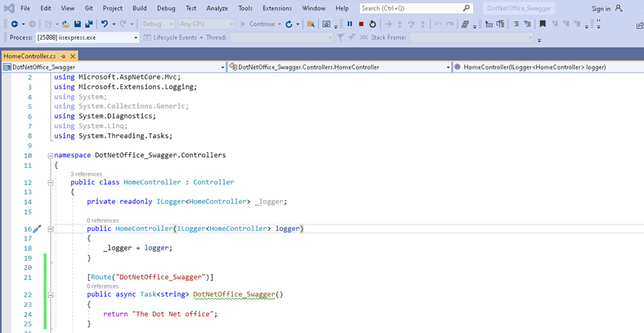This screenshot has width=644, height=333.
Task: Click the Continue debugging button
Action: pyautogui.click(x=258, y=24)
